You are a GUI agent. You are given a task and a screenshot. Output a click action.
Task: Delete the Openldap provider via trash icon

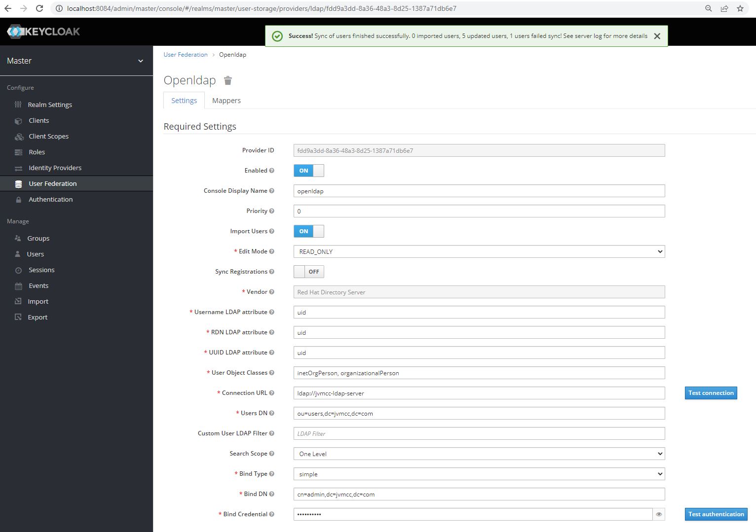(x=227, y=80)
